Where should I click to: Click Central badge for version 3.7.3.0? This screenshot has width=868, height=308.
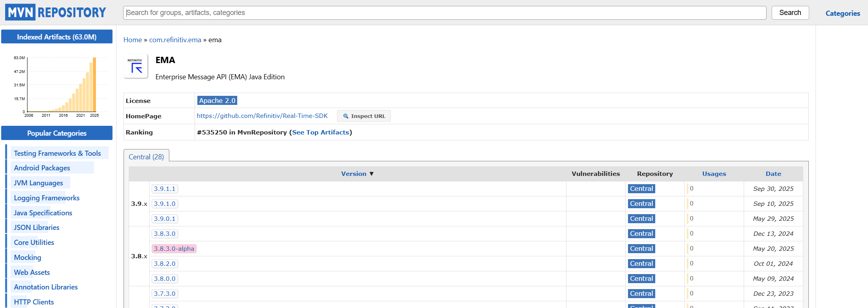[641, 294]
